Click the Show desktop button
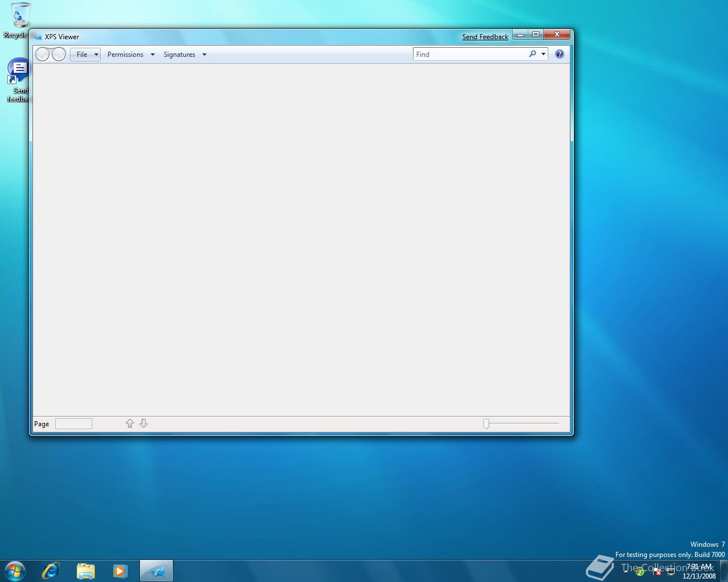Viewport: 728px width, 582px height. click(x=723, y=571)
